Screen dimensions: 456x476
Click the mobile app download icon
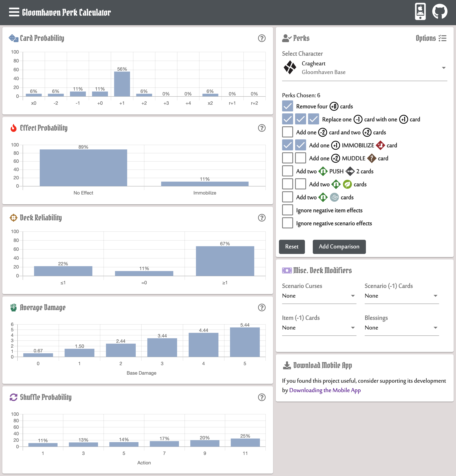point(420,12)
